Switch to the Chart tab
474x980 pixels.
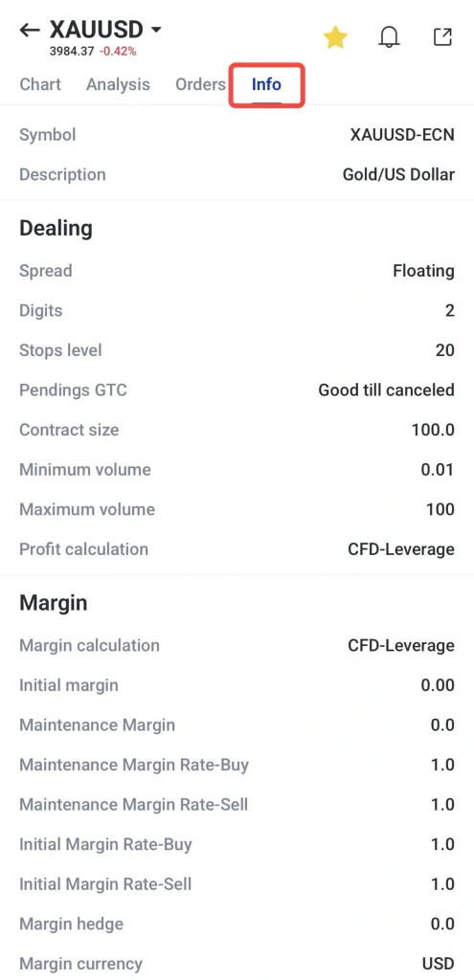point(40,84)
